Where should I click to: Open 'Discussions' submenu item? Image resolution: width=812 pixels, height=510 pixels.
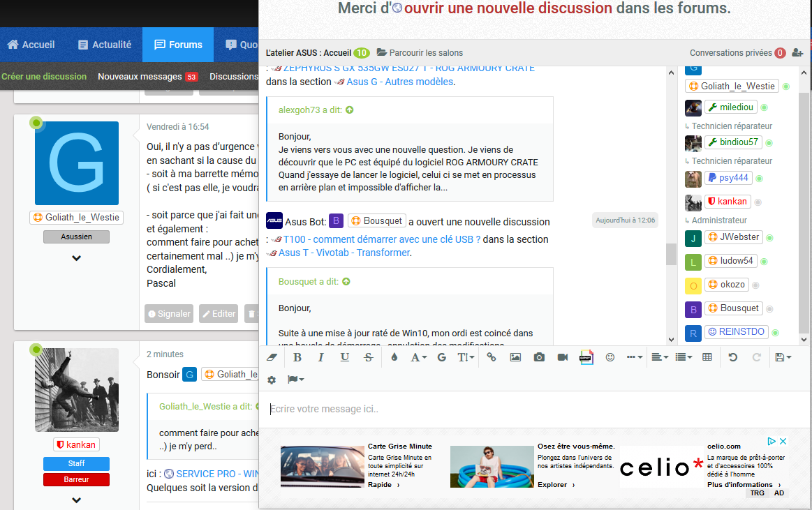[234, 77]
